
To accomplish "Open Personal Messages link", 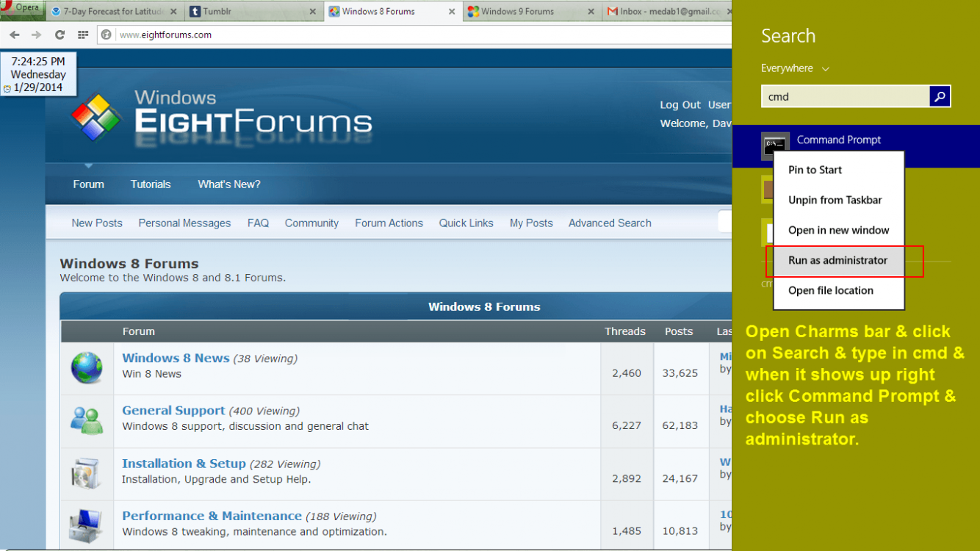I will tap(184, 223).
